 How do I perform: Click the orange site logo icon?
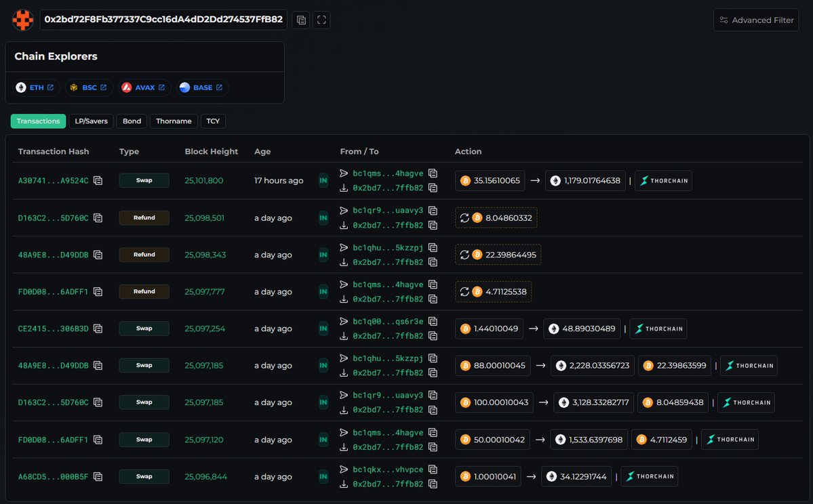pyautogui.click(x=23, y=20)
